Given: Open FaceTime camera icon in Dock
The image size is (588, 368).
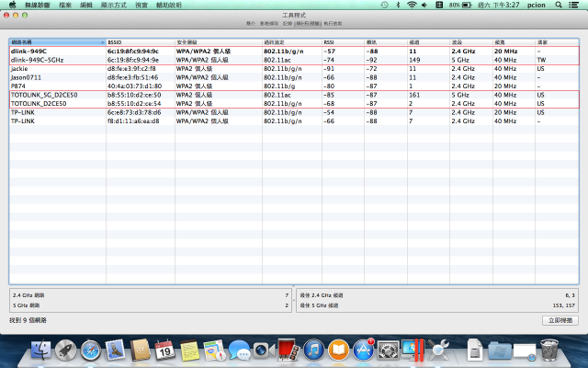Looking at the screenshot, I should point(264,351).
